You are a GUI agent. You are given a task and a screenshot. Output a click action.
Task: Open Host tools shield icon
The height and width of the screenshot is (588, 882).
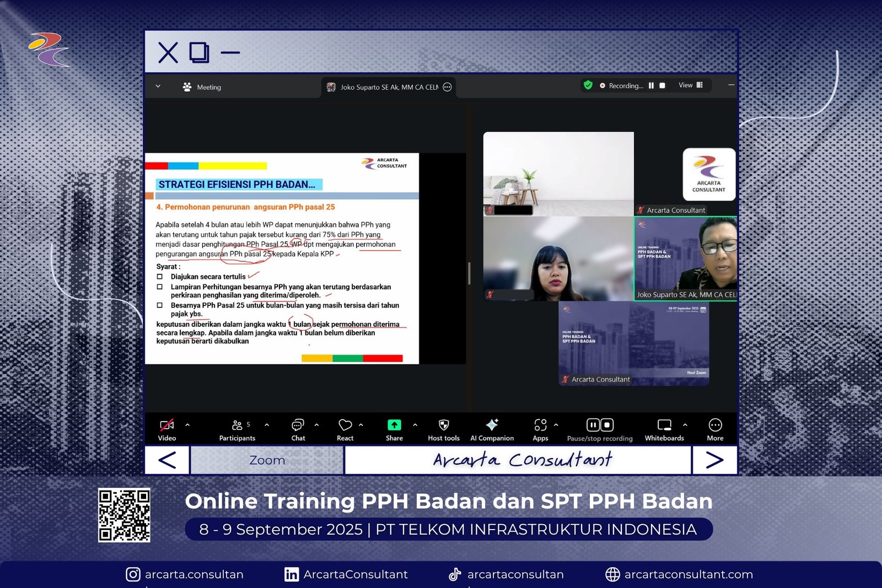click(443, 425)
